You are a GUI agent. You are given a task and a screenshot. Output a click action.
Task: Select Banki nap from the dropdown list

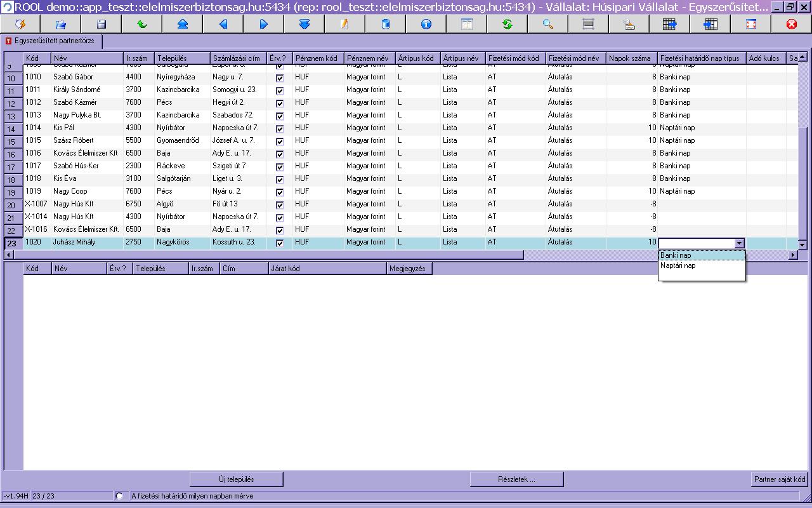pyautogui.click(x=702, y=255)
